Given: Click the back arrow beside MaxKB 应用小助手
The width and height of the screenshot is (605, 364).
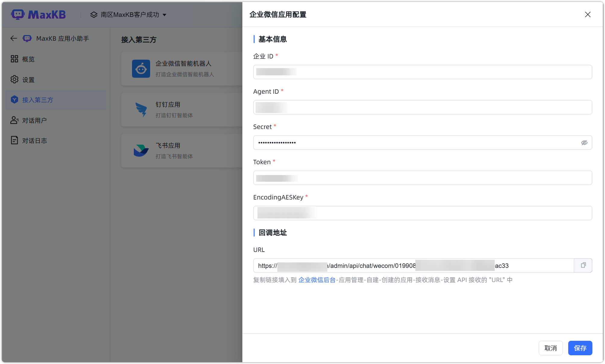Looking at the screenshot, I should pos(13,38).
